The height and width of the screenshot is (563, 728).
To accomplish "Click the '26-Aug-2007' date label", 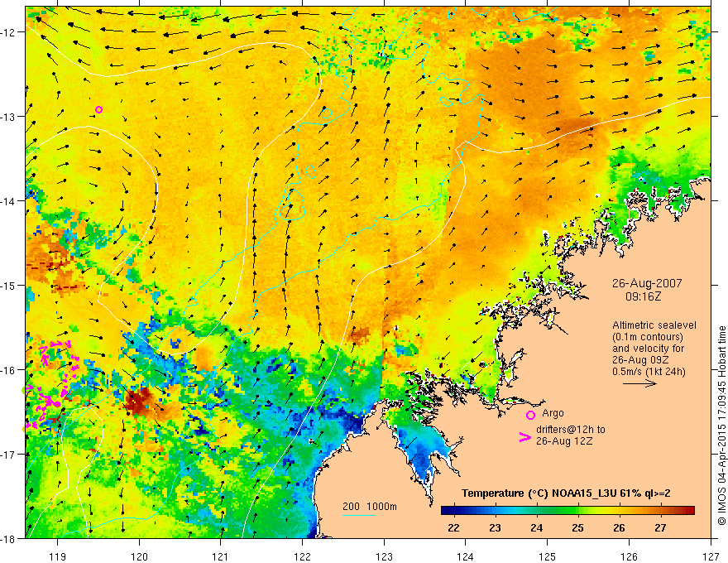I will [647, 283].
